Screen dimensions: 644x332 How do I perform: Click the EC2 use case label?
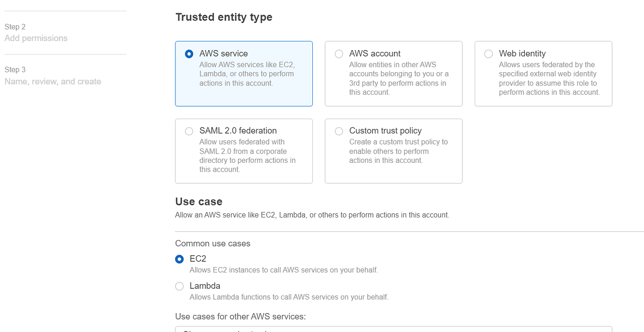[x=198, y=258]
